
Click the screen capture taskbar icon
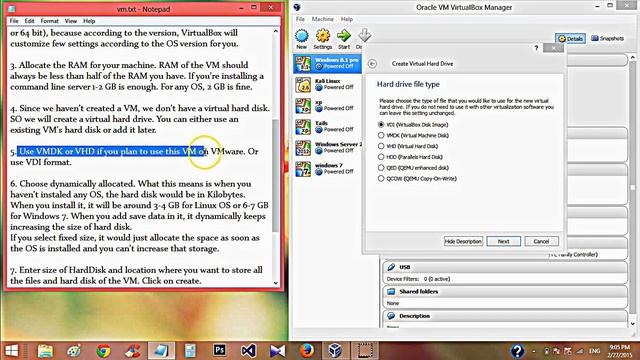pyautogui.click(x=365, y=351)
